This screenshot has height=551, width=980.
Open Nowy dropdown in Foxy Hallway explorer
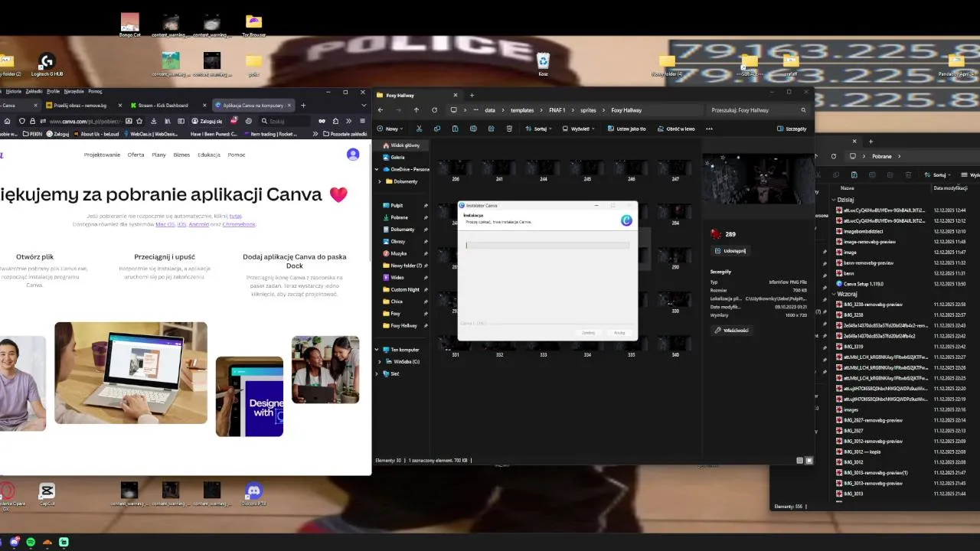coord(390,129)
